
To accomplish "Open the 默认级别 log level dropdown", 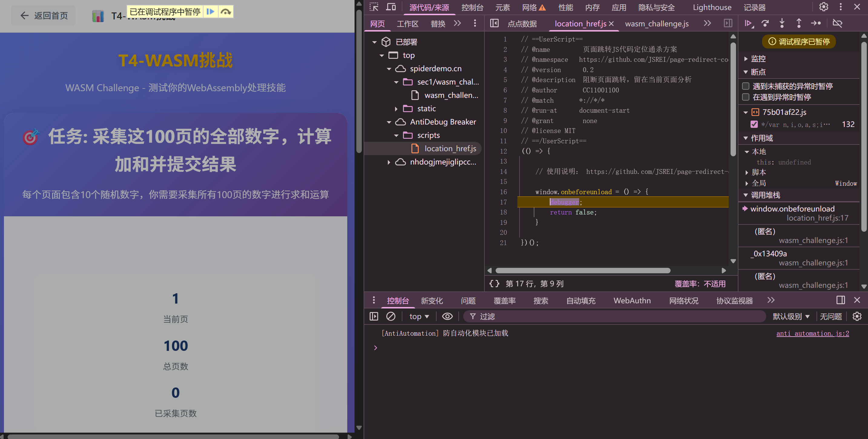I will click(790, 316).
